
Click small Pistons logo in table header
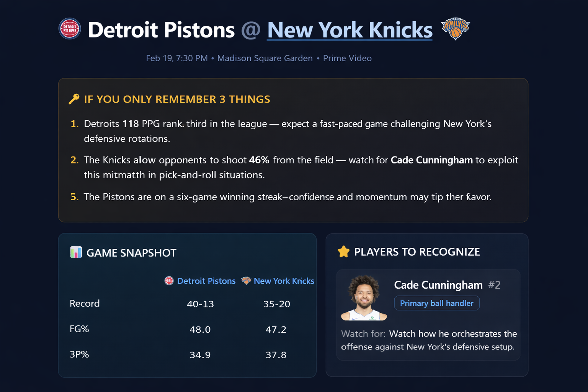pos(169,281)
